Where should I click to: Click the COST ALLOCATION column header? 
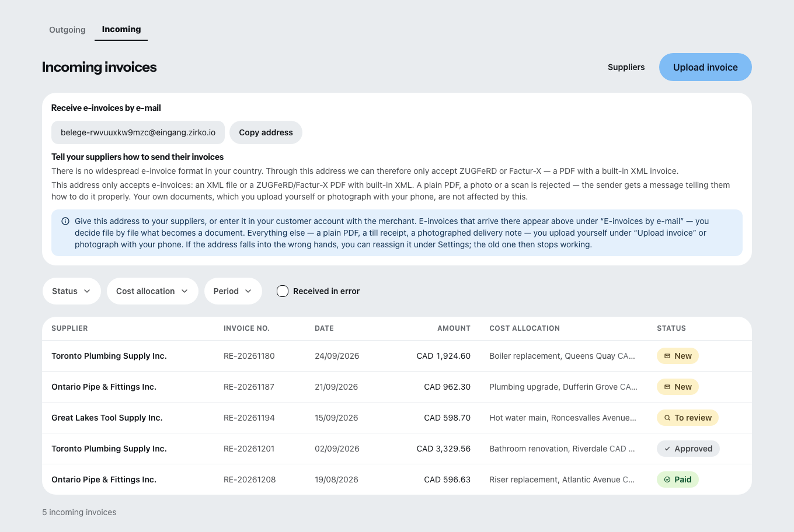pyautogui.click(x=524, y=328)
